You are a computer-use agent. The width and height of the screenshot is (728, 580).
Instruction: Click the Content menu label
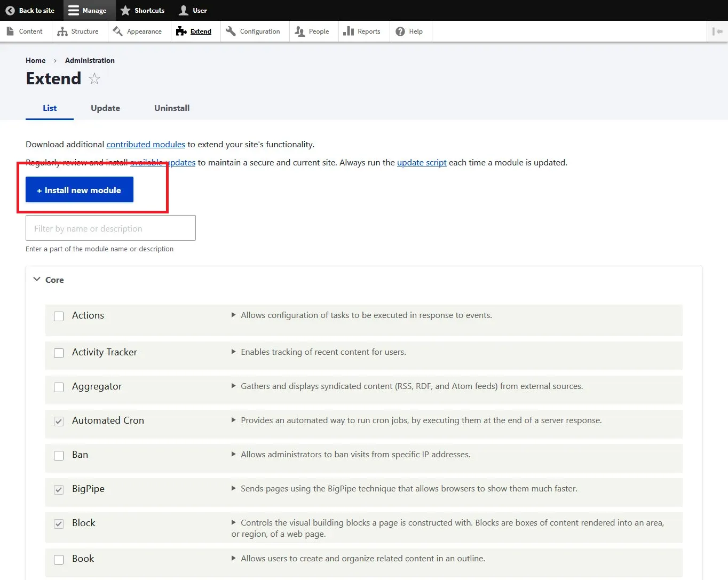pyautogui.click(x=31, y=31)
